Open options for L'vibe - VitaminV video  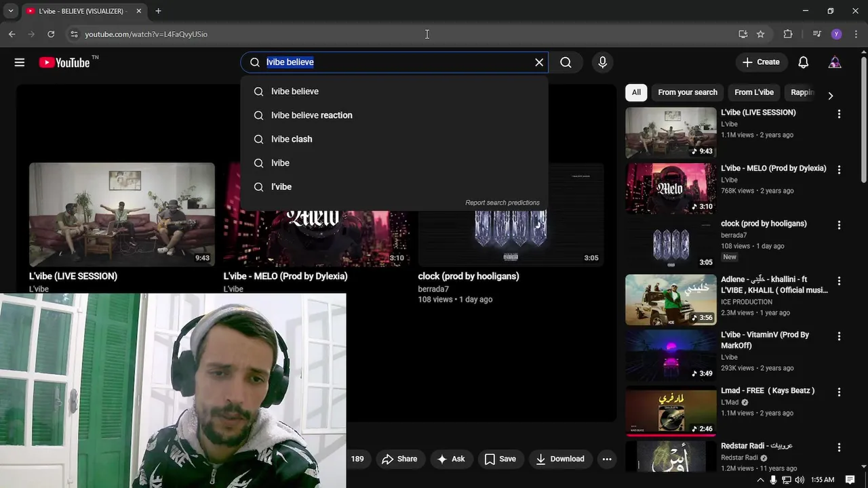click(x=839, y=336)
